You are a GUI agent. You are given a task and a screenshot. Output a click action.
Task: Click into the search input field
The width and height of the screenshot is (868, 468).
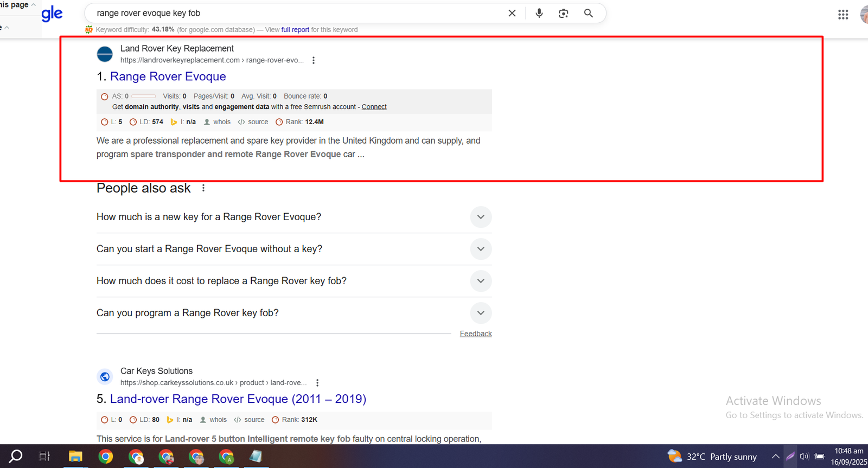(x=293, y=13)
